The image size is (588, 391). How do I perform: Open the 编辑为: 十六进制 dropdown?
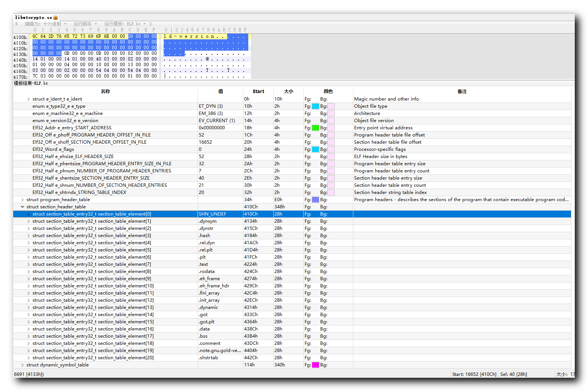[46, 24]
